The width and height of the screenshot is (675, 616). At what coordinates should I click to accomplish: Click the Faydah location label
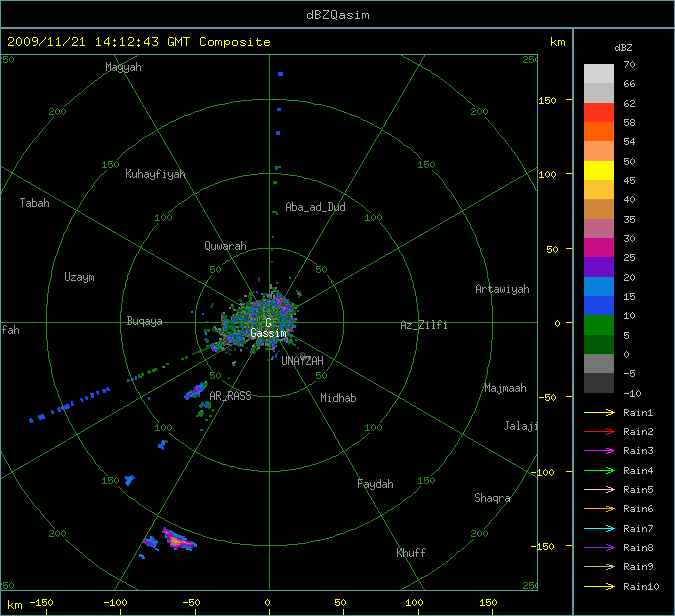pos(375,484)
